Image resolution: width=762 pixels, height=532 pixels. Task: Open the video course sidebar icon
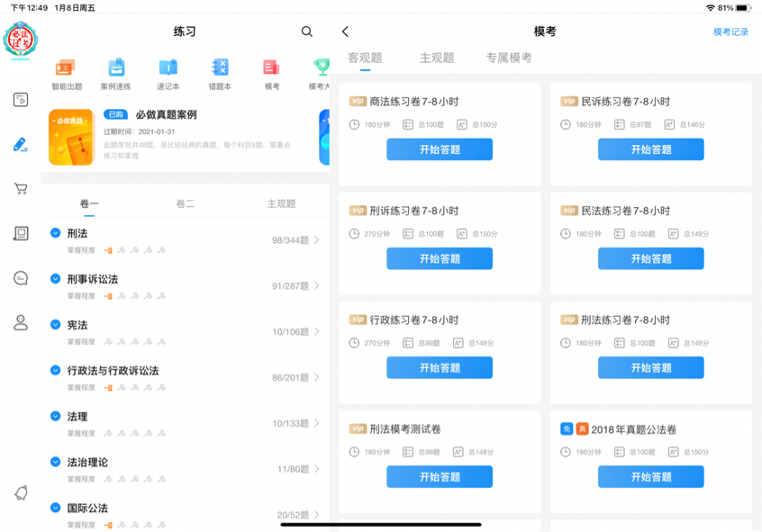tap(21, 100)
